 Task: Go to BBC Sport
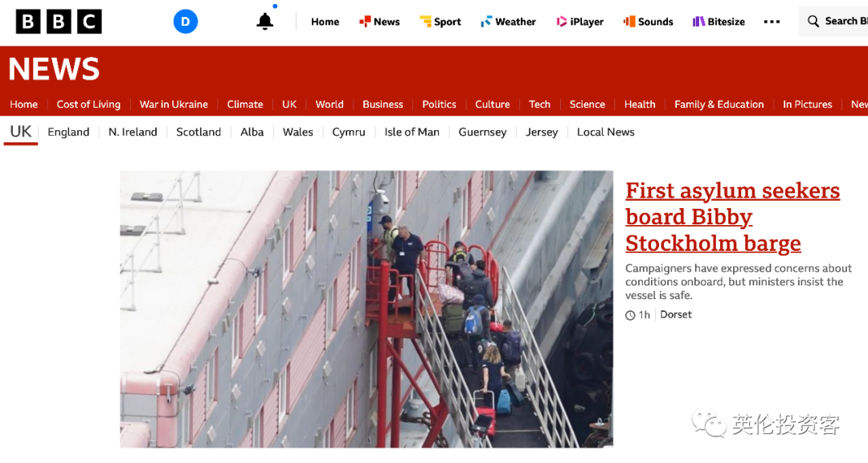[x=440, y=22]
